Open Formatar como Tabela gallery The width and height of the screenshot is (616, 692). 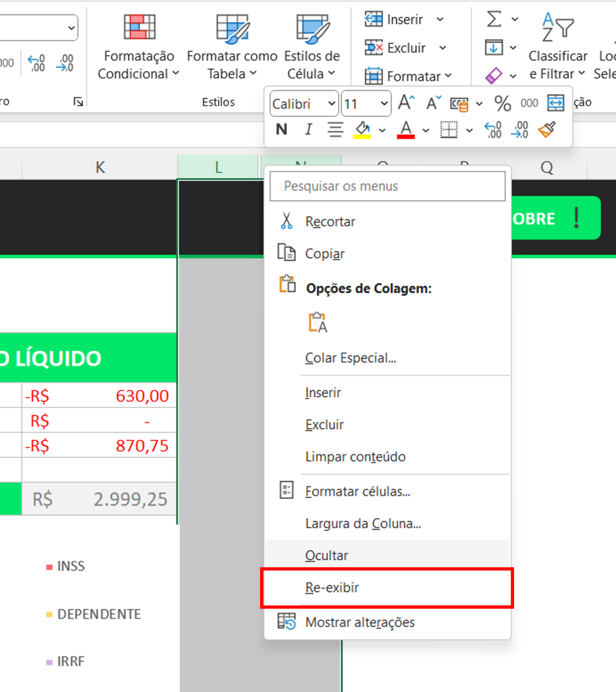pos(232,46)
